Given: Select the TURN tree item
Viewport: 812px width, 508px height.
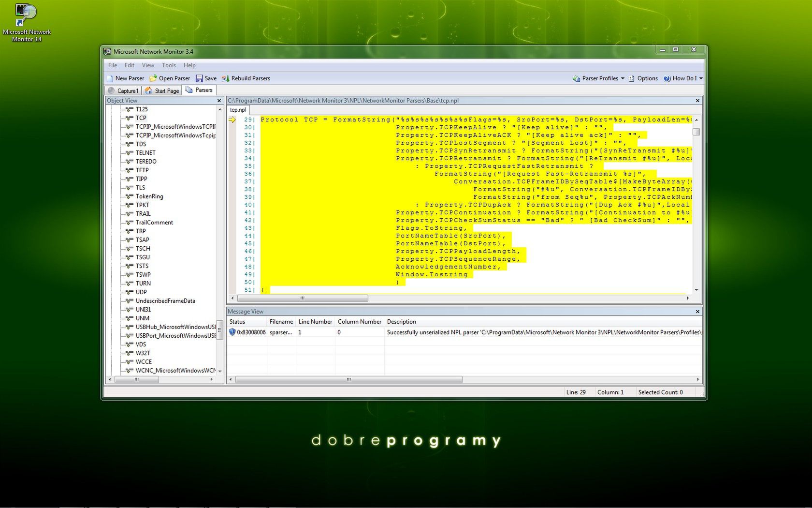Looking at the screenshot, I should point(143,284).
